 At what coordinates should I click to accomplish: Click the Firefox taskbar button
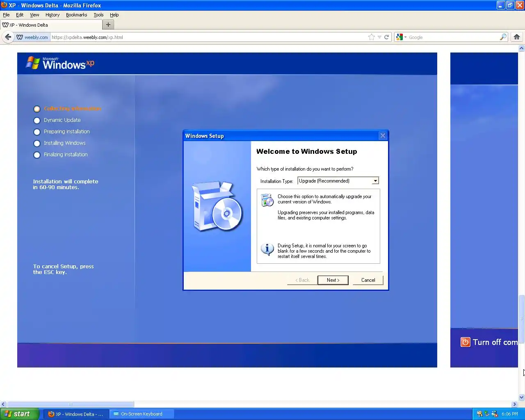[x=76, y=414]
